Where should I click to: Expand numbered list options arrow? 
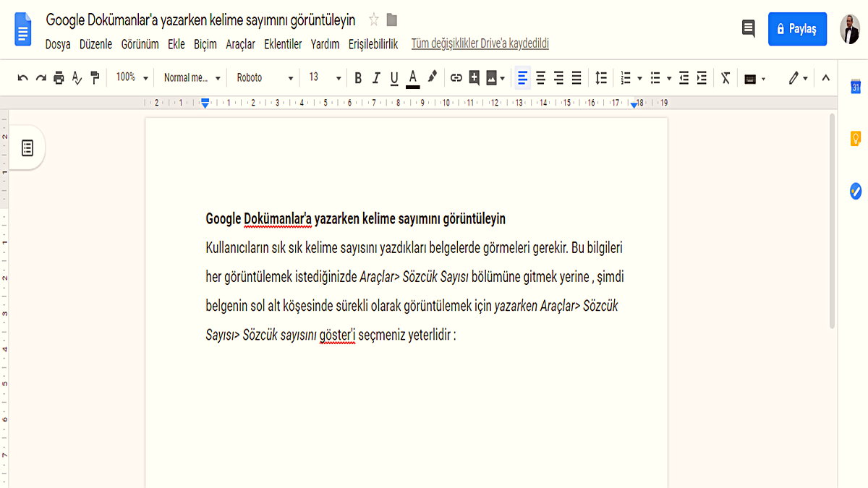point(640,78)
